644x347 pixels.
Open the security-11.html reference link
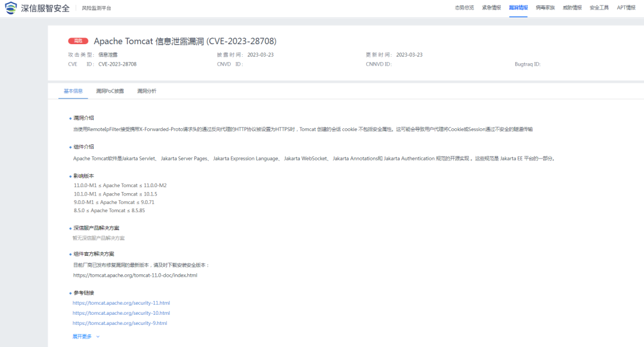click(x=121, y=303)
